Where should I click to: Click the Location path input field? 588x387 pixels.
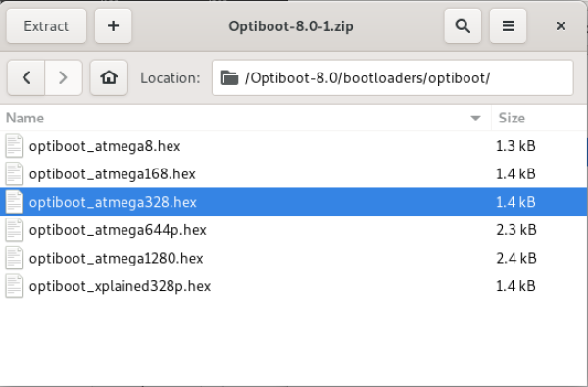(392, 78)
